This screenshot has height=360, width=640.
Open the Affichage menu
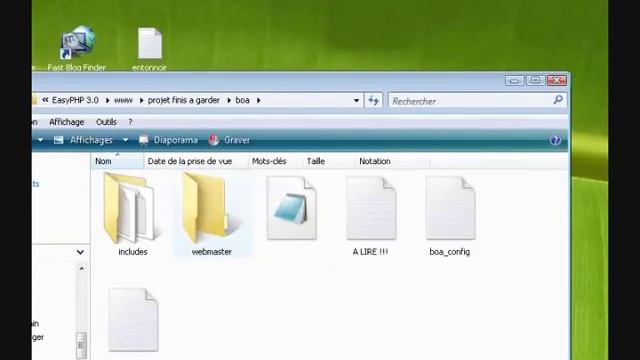tap(67, 122)
